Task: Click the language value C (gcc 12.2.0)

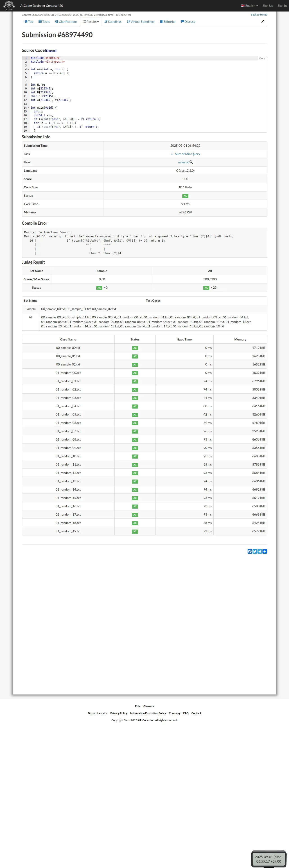Action: pyautogui.click(x=185, y=171)
